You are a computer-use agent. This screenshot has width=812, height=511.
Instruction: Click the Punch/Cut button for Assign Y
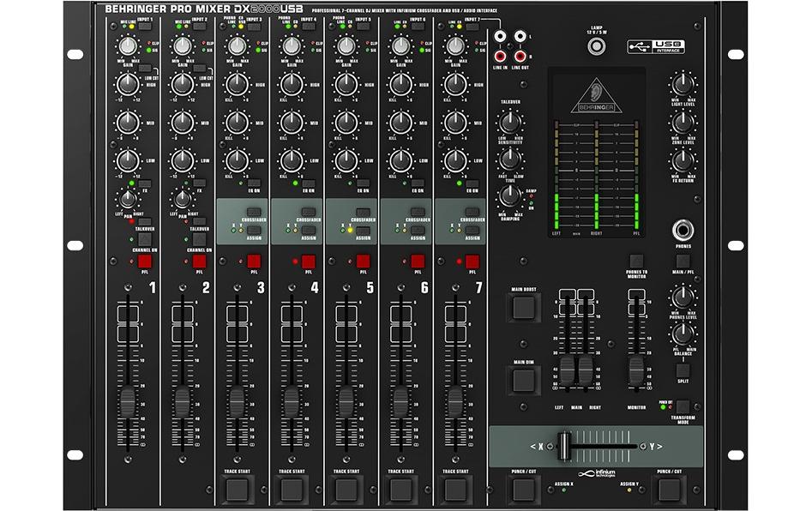(670, 490)
